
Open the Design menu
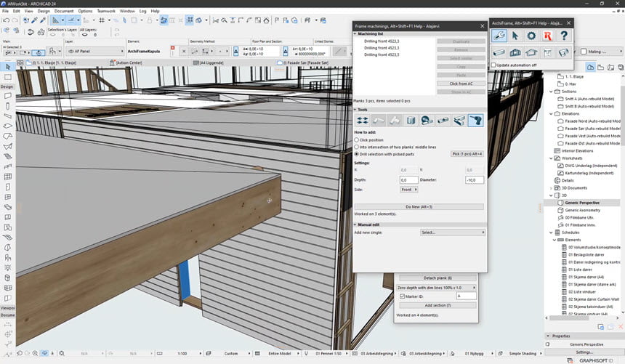click(44, 11)
